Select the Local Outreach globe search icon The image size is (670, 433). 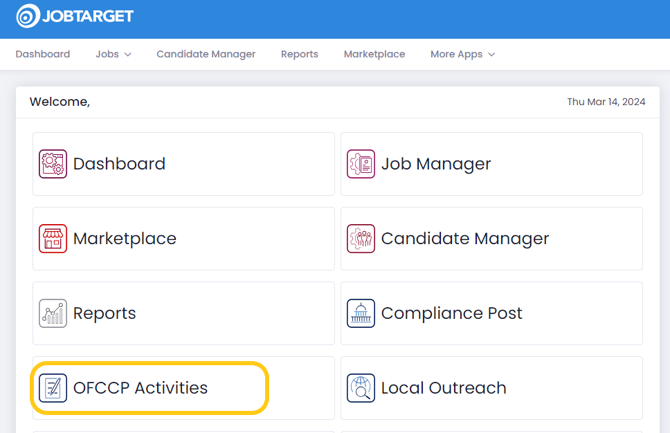tap(361, 388)
